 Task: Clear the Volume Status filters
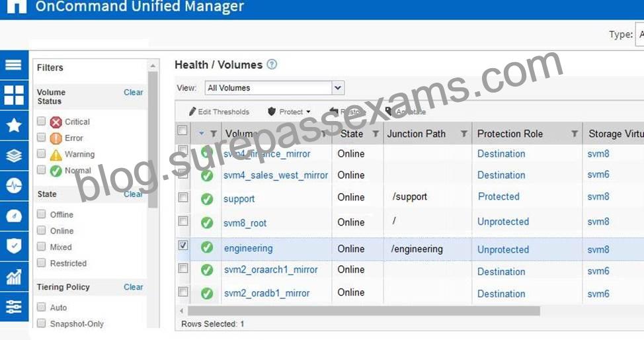click(x=134, y=92)
